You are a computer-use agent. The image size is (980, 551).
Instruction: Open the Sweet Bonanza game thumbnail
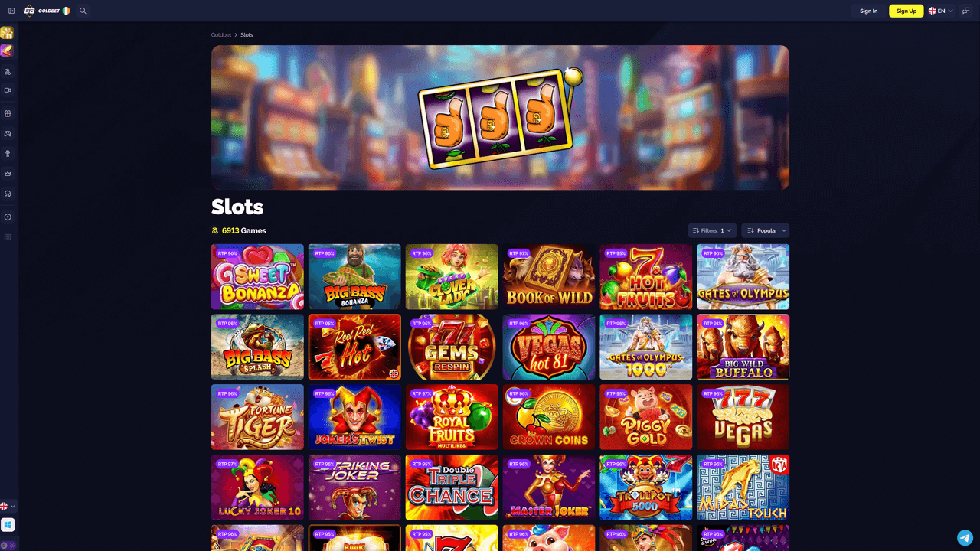pyautogui.click(x=257, y=277)
